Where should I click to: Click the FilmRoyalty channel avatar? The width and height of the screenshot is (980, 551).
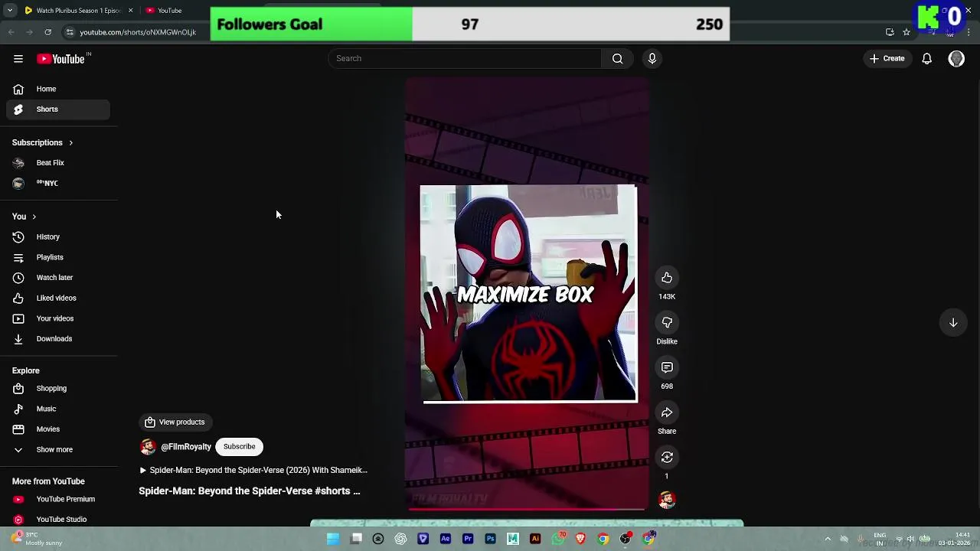148,447
